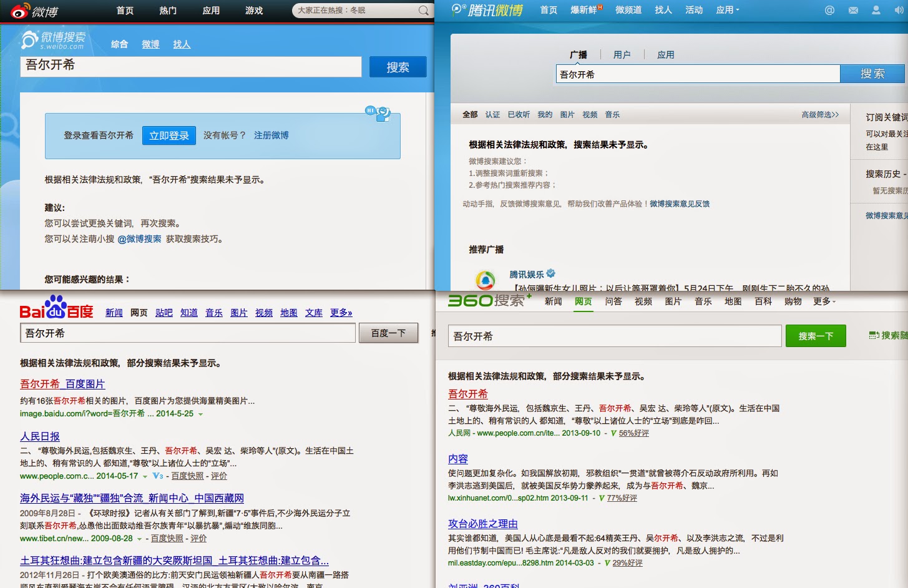908x588 pixels.
Task: Expand the 应用 dropdown in Tencent Weibo navigation
Action: click(728, 10)
